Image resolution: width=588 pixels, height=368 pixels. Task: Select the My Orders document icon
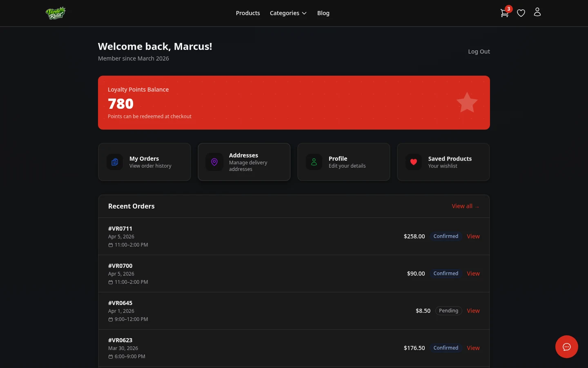[114, 162]
